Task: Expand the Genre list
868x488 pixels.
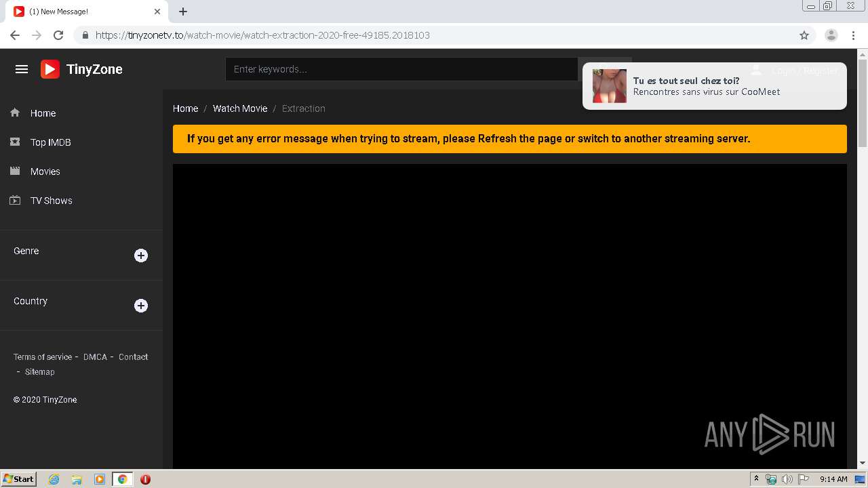Action: [141, 256]
